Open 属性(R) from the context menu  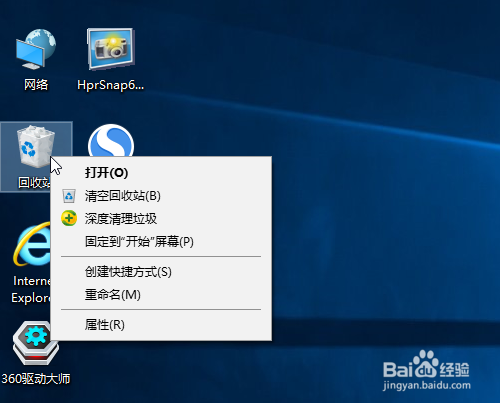[x=161, y=325]
